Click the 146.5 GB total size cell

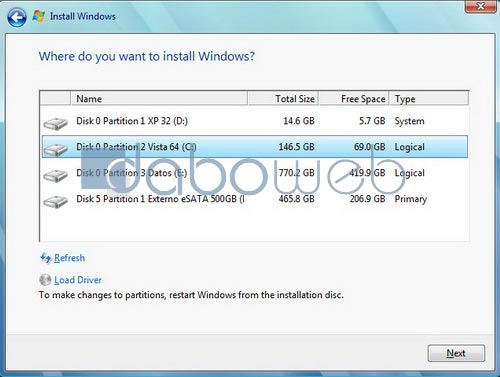tap(296, 147)
